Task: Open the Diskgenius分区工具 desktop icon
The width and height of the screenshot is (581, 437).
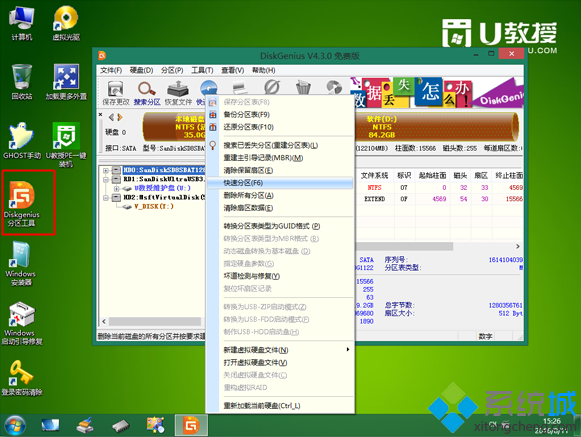Action: point(21,204)
